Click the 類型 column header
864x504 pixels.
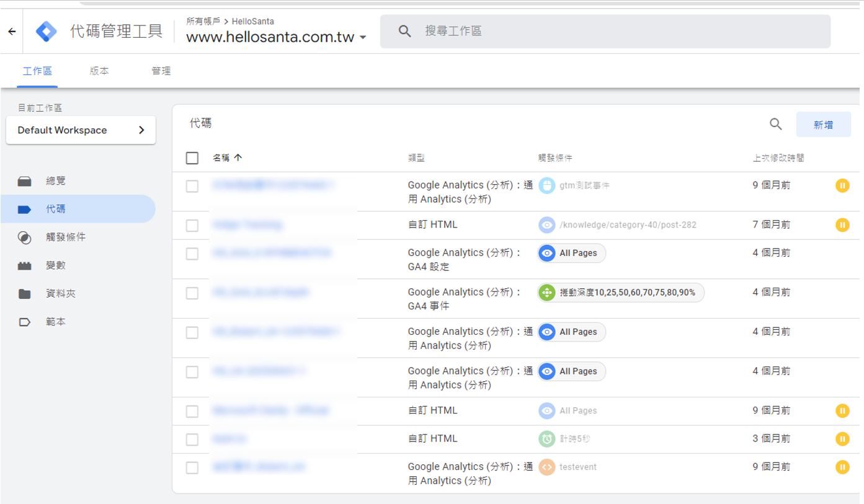416,158
